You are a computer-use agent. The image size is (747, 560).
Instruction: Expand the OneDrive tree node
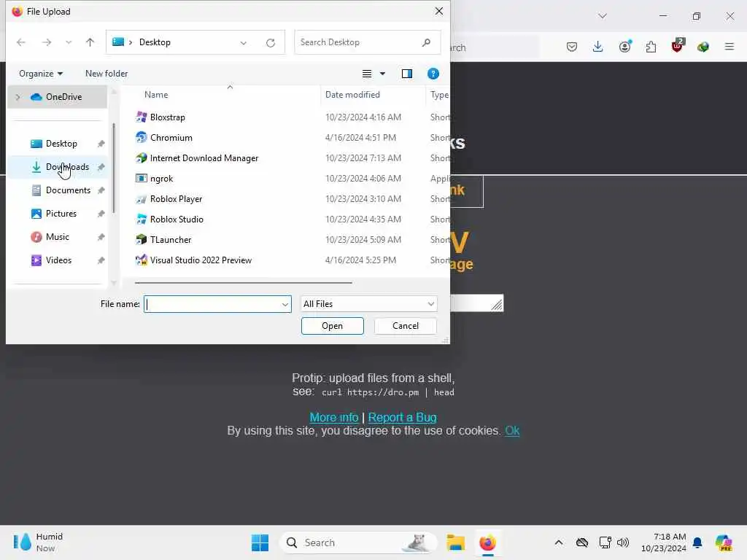click(x=18, y=97)
